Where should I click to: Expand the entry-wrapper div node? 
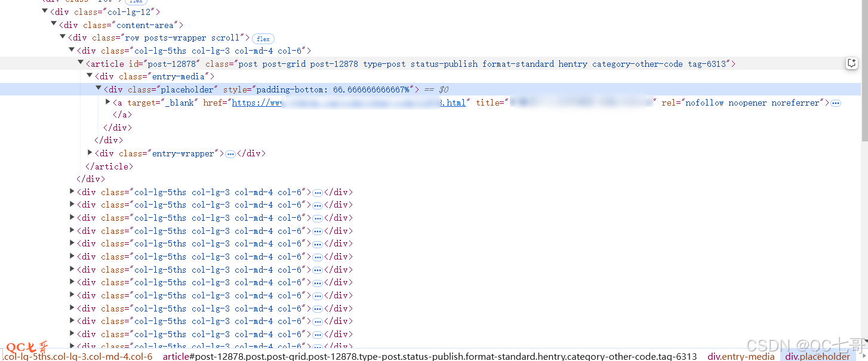coord(90,153)
